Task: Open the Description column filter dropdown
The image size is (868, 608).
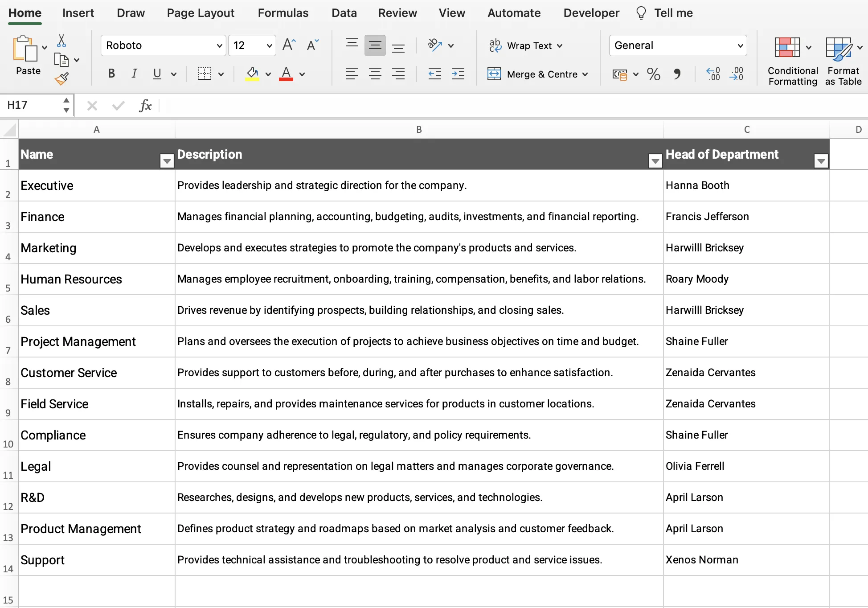Action: coord(655,160)
